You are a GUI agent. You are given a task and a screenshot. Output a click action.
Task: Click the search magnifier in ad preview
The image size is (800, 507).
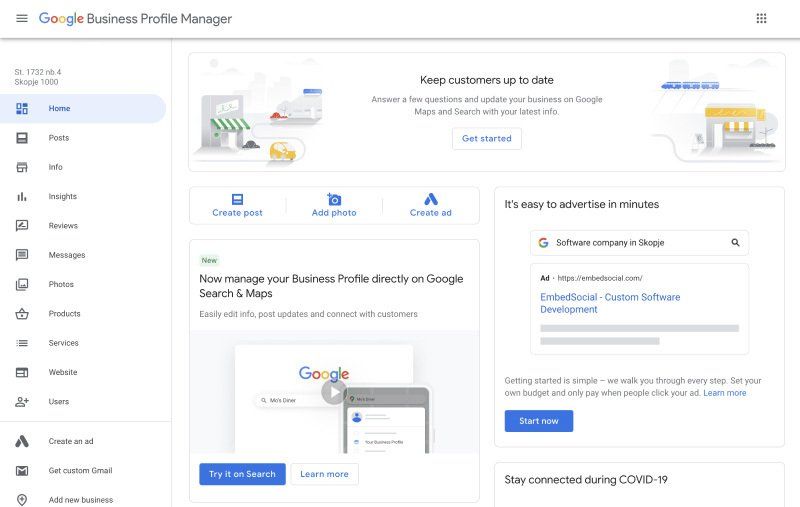(x=735, y=242)
